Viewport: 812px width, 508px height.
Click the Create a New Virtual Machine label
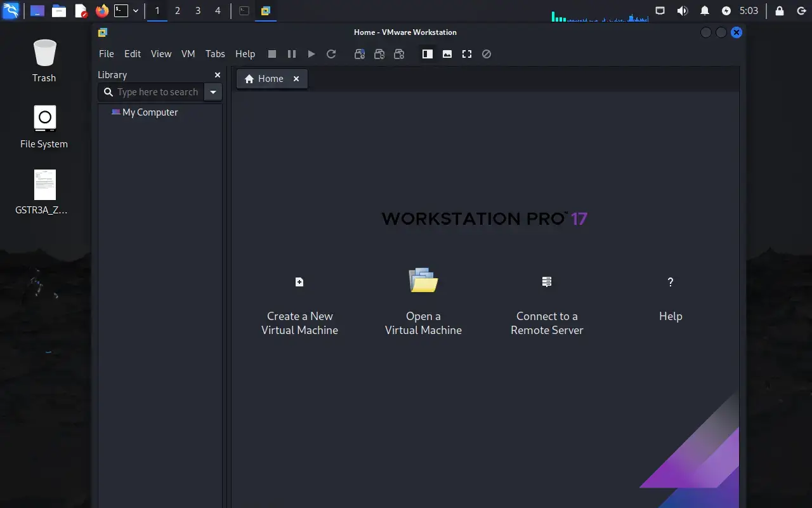(x=299, y=323)
